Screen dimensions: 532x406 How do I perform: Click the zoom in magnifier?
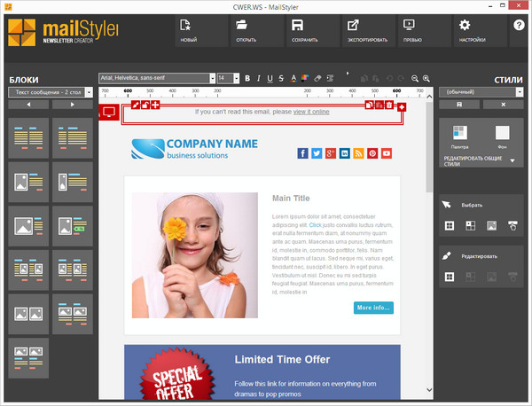(426, 78)
